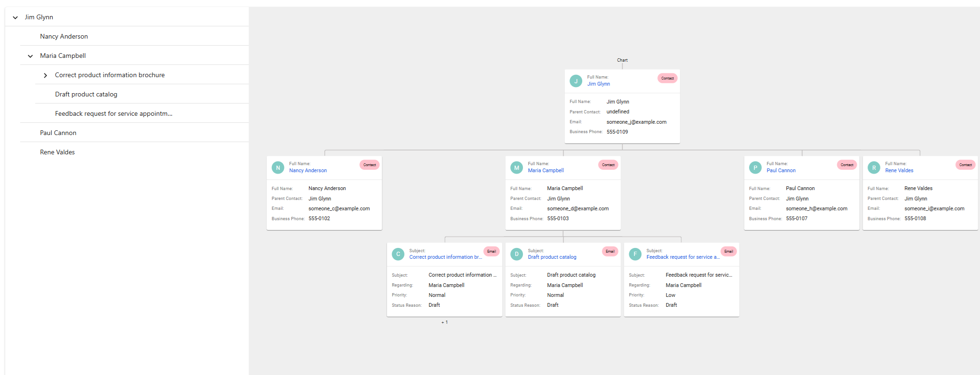Click email someone_h@example.com
980x375 pixels.
tap(816, 208)
